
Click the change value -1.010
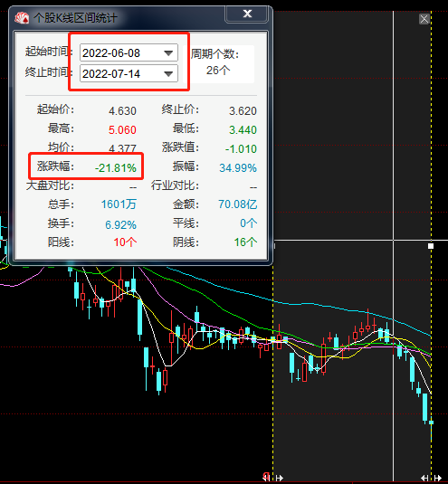coord(241,149)
